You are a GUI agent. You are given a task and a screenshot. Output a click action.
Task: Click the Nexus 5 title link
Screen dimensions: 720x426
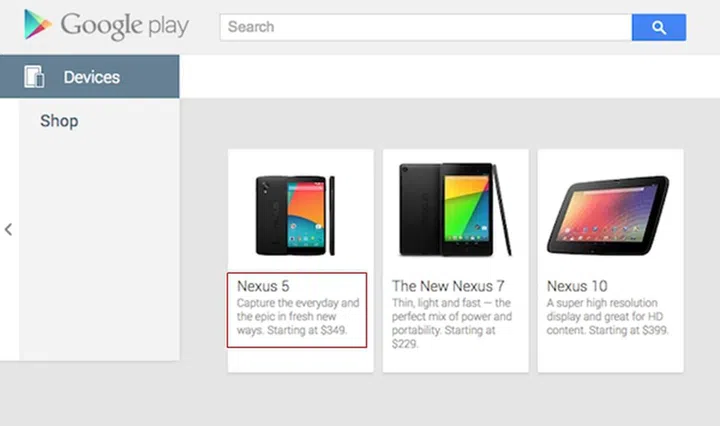click(x=263, y=286)
